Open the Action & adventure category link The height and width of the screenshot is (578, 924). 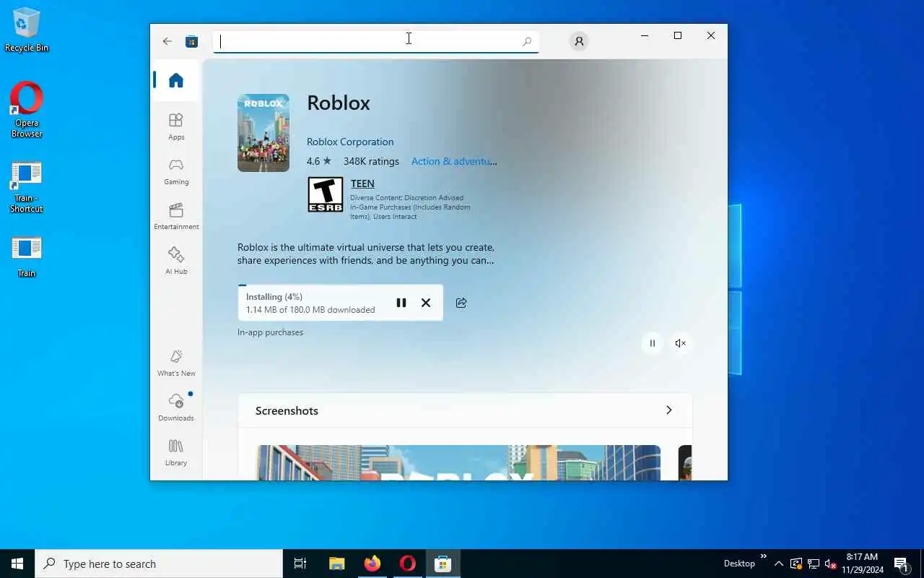454,161
